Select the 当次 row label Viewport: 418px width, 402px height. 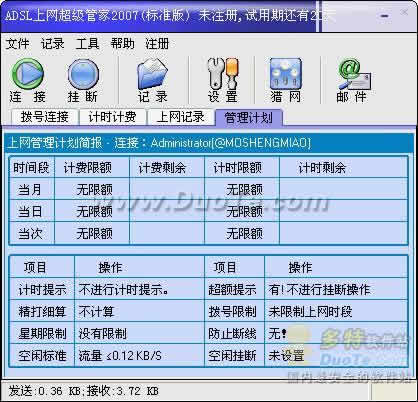(30, 234)
